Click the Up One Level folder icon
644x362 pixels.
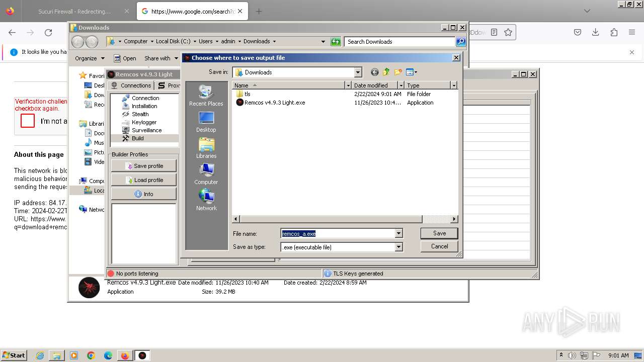(x=386, y=72)
